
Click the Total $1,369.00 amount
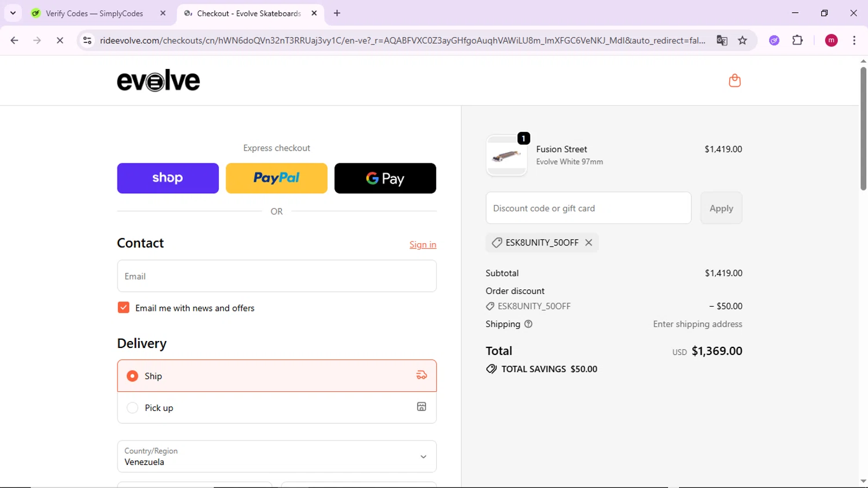(x=717, y=351)
